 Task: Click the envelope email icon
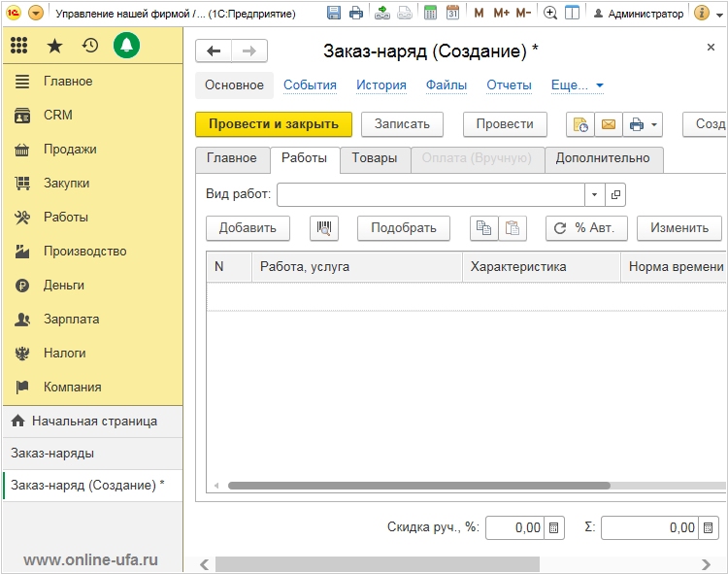pos(608,124)
